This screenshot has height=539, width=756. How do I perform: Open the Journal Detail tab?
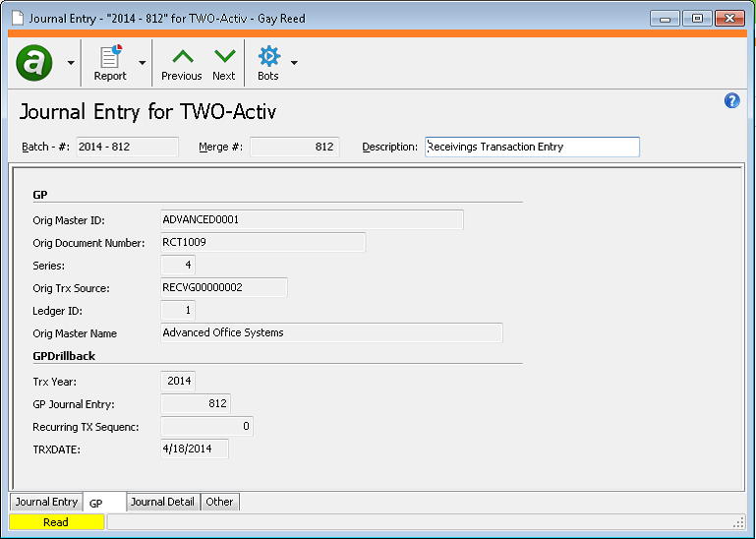pyautogui.click(x=163, y=502)
